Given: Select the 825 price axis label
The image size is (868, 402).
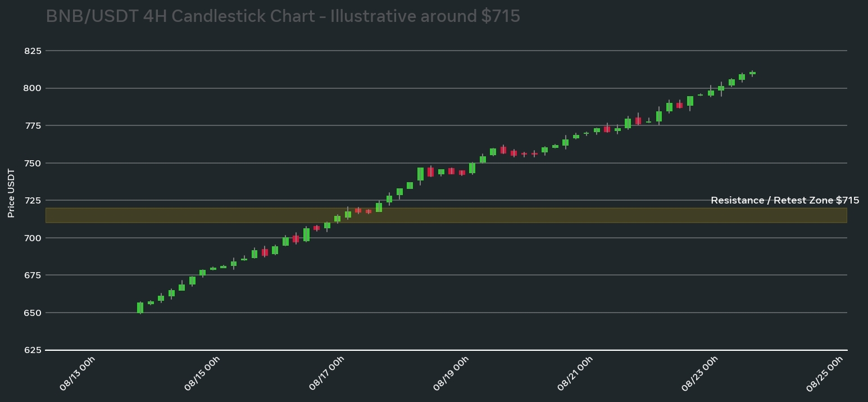Looking at the screenshot, I should [33, 51].
